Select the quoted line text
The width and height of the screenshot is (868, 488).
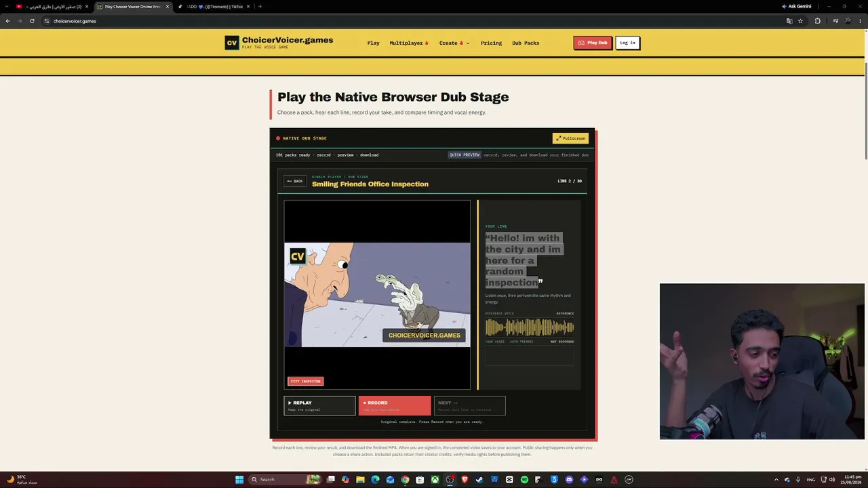coord(524,260)
